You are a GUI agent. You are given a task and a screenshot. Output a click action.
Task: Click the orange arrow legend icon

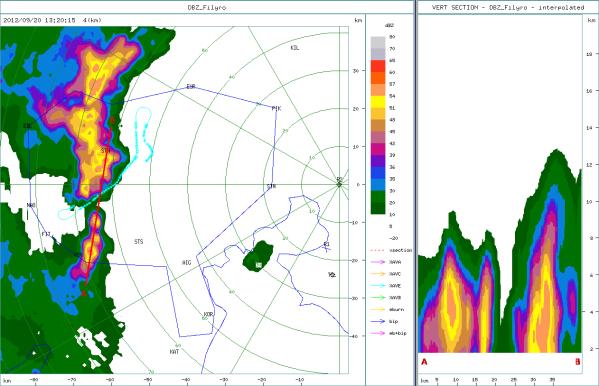click(377, 274)
